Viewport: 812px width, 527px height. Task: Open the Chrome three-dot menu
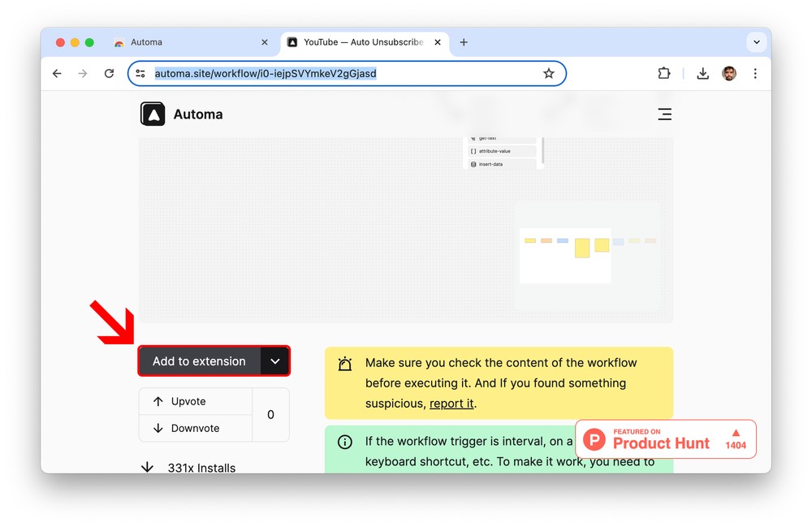[754, 74]
